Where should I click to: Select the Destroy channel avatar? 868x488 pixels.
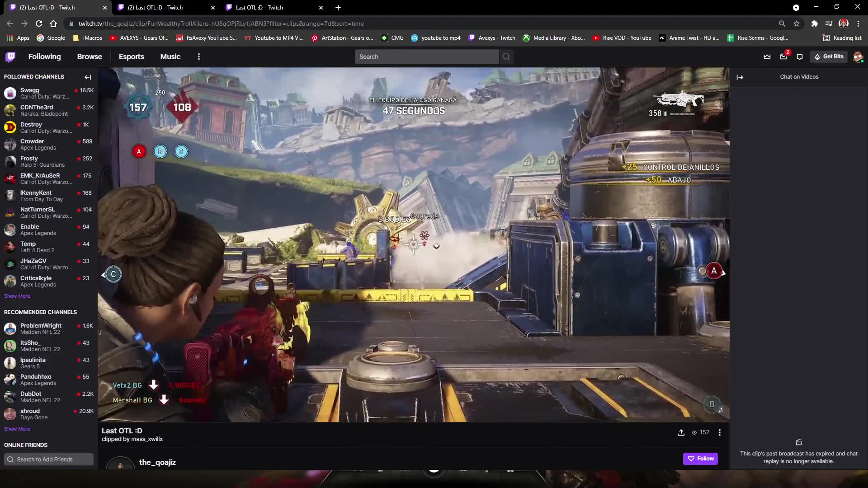click(x=10, y=127)
